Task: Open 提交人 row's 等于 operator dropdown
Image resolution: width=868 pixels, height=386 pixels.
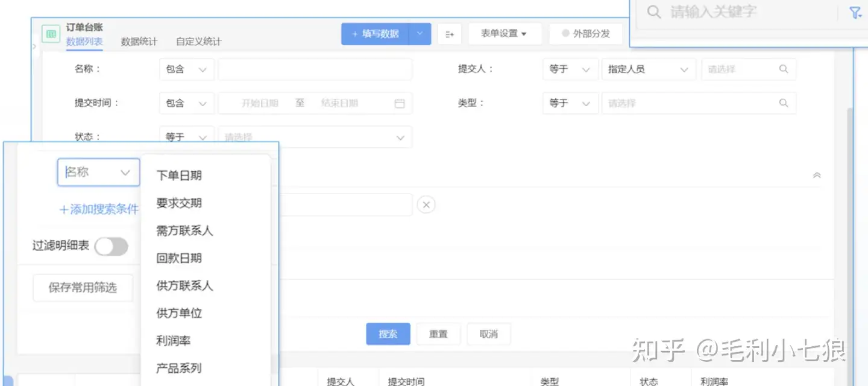Action: pyautogui.click(x=570, y=69)
